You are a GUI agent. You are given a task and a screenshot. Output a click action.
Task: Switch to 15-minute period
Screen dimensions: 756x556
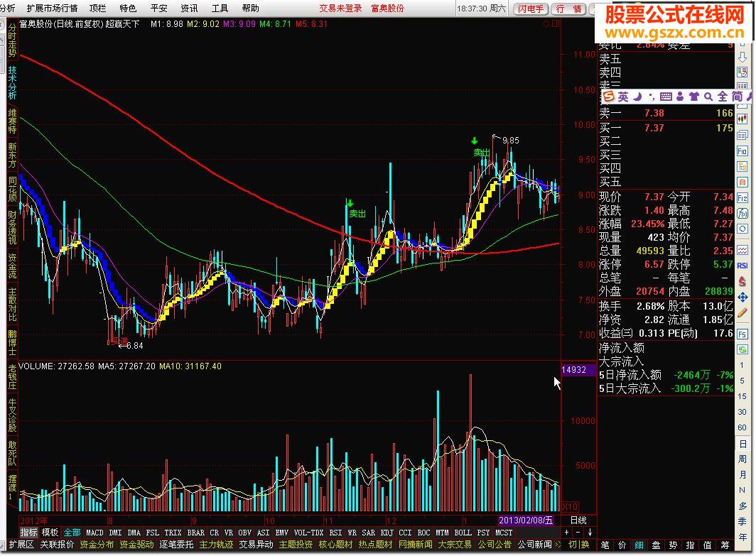[742, 396]
